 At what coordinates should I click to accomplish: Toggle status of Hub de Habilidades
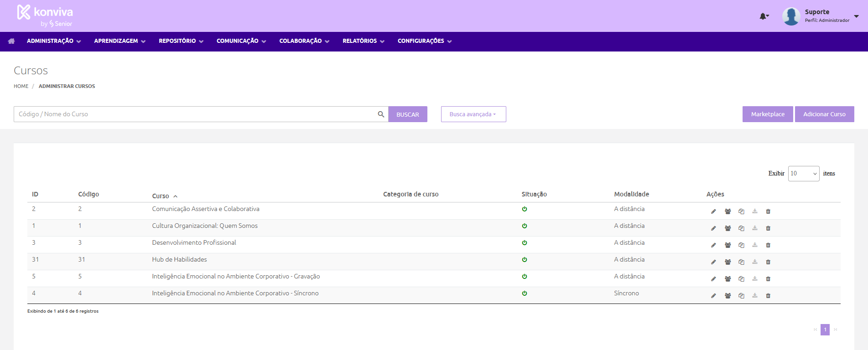tap(525, 260)
